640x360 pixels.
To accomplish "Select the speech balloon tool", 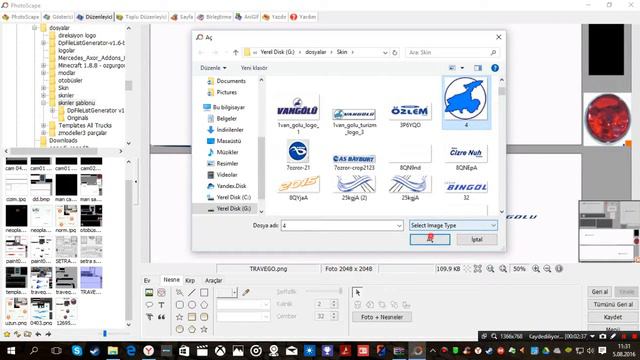I will [x=149, y=304].
